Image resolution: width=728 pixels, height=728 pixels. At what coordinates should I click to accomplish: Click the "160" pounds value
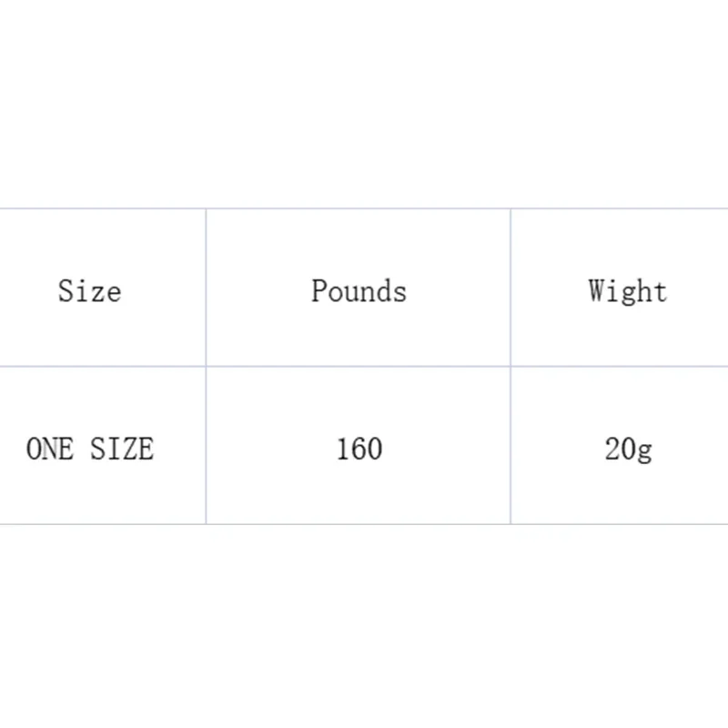point(359,449)
